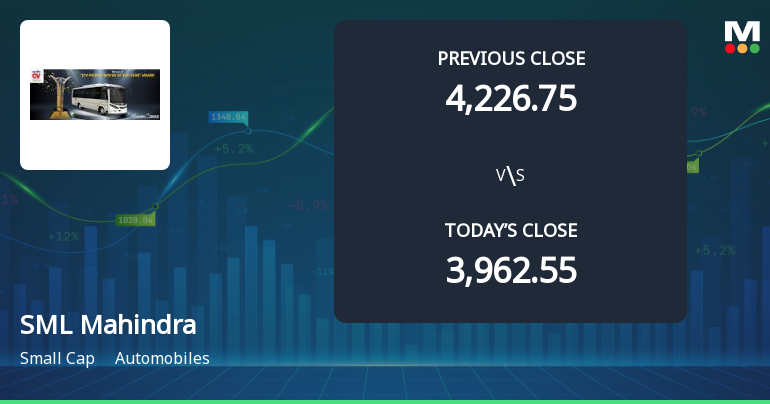
Task: Select the 4,226.75 previous close value
Action: pyautogui.click(x=511, y=98)
